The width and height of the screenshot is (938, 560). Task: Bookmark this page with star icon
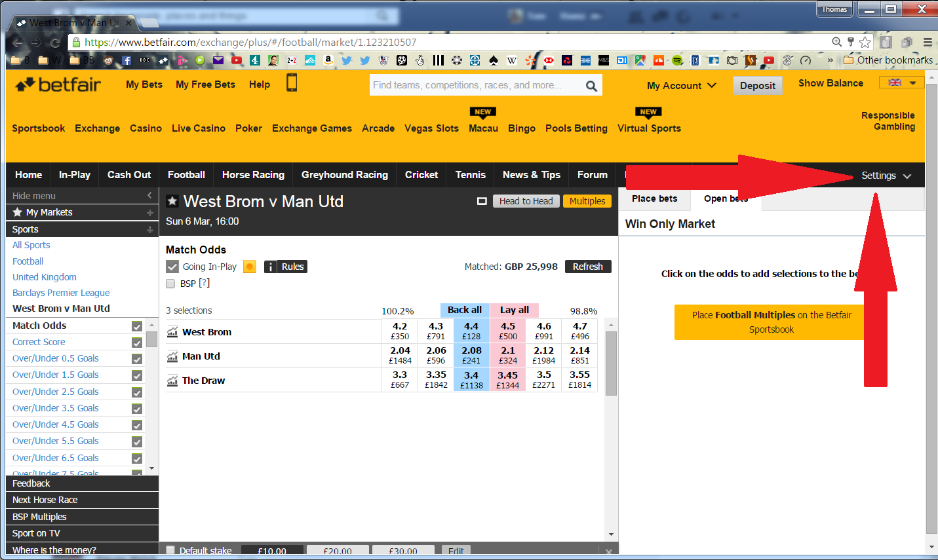click(x=865, y=42)
